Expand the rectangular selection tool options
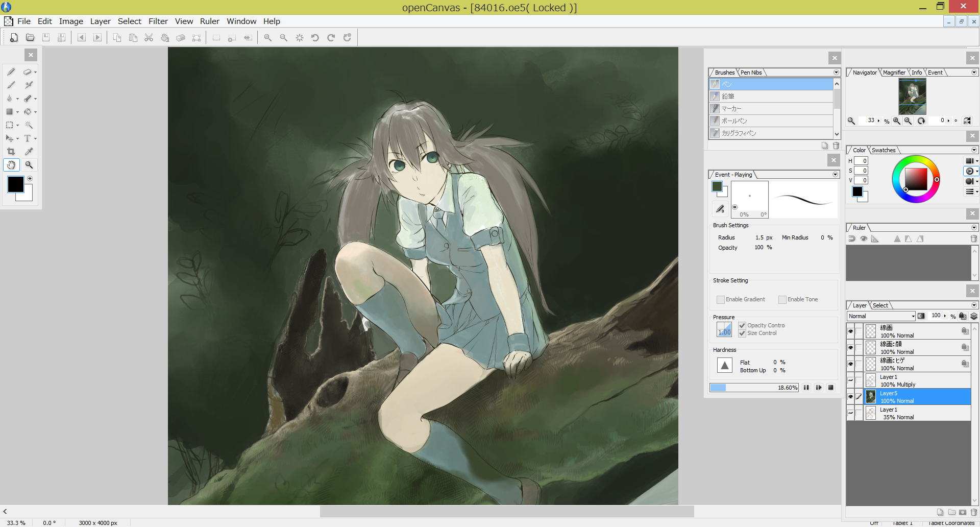Image resolution: width=980 pixels, height=527 pixels. [x=18, y=125]
